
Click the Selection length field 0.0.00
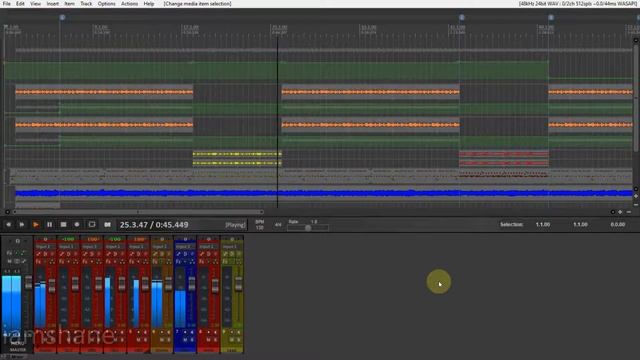click(618, 224)
